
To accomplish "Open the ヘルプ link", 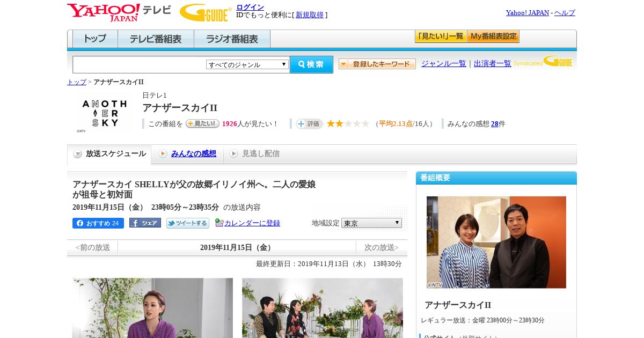I will (565, 12).
